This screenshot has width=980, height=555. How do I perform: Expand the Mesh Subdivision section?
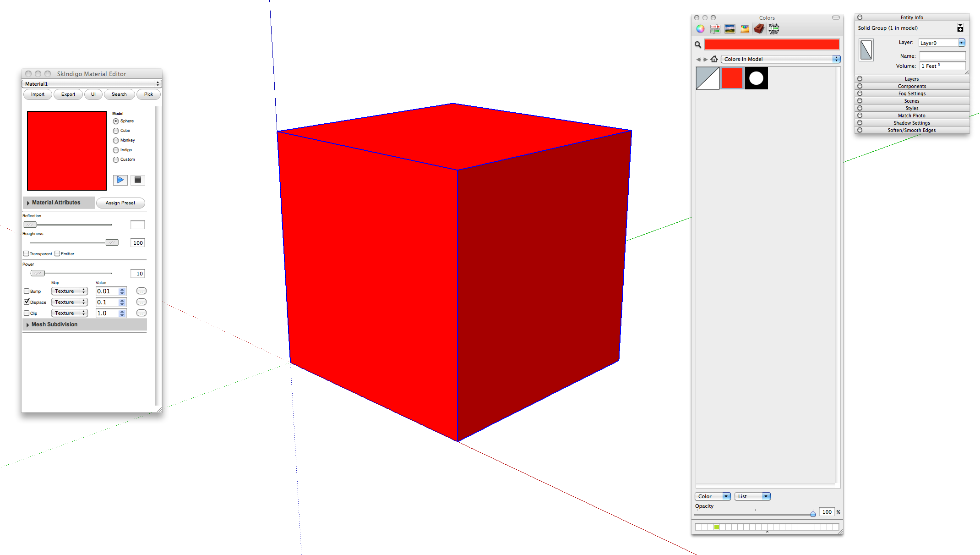click(x=28, y=324)
